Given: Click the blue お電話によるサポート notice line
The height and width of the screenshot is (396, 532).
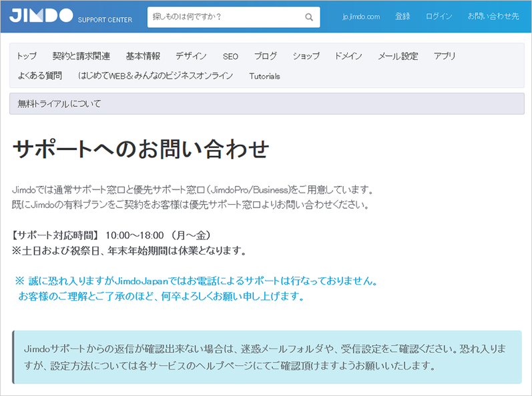Looking at the screenshot, I should pyautogui.click(x=196, y=281).
